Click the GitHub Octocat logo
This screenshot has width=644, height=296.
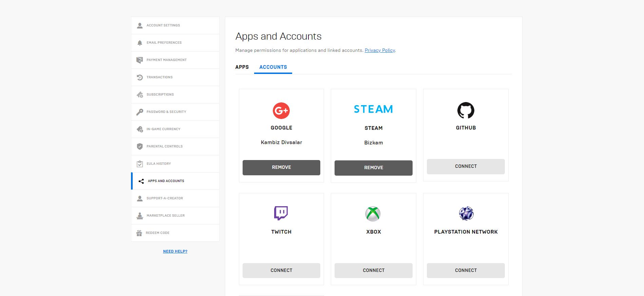point(466,110)
